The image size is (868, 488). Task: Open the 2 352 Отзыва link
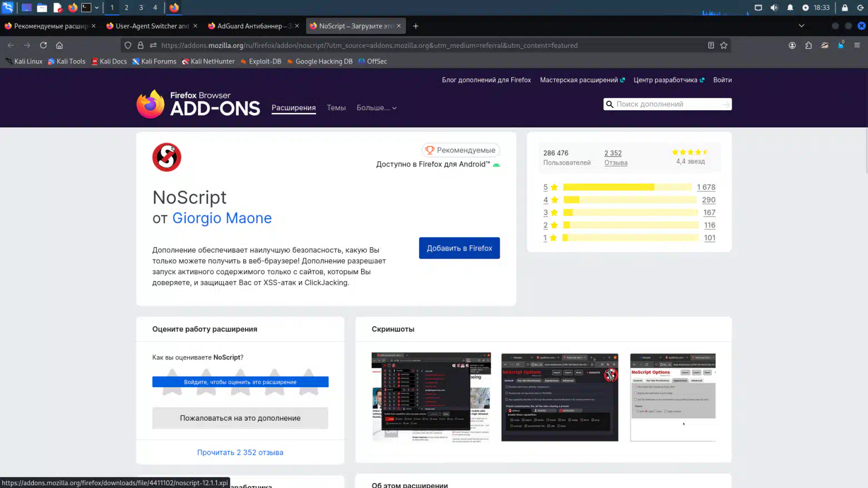click(x=615, y=157)
